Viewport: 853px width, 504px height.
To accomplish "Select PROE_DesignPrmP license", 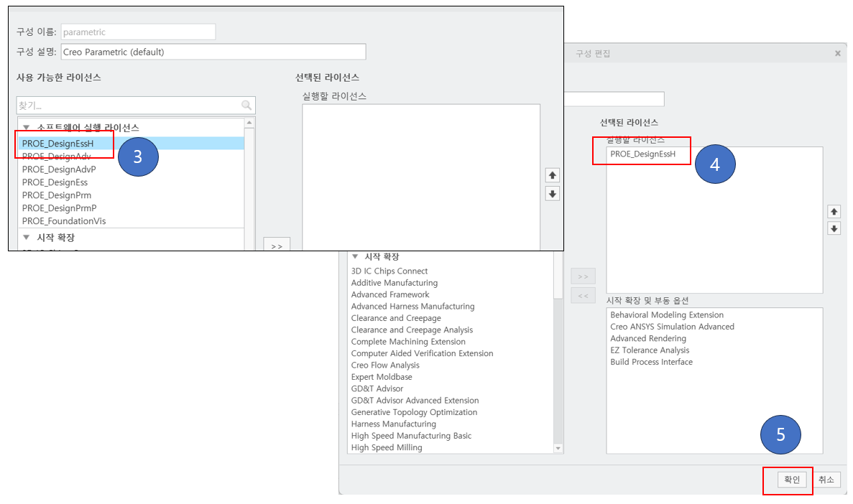I will [x=60, y=208].
